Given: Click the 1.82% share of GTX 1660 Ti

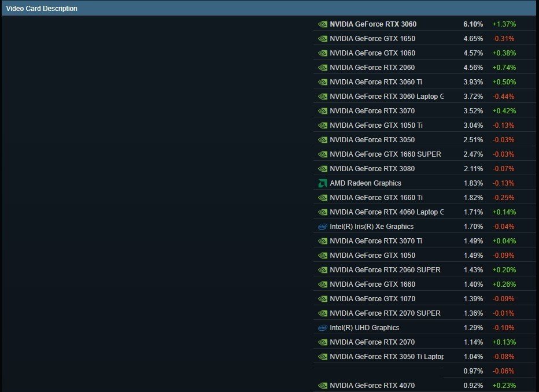Looking at the screenshot, I should [x=473, y=198].
